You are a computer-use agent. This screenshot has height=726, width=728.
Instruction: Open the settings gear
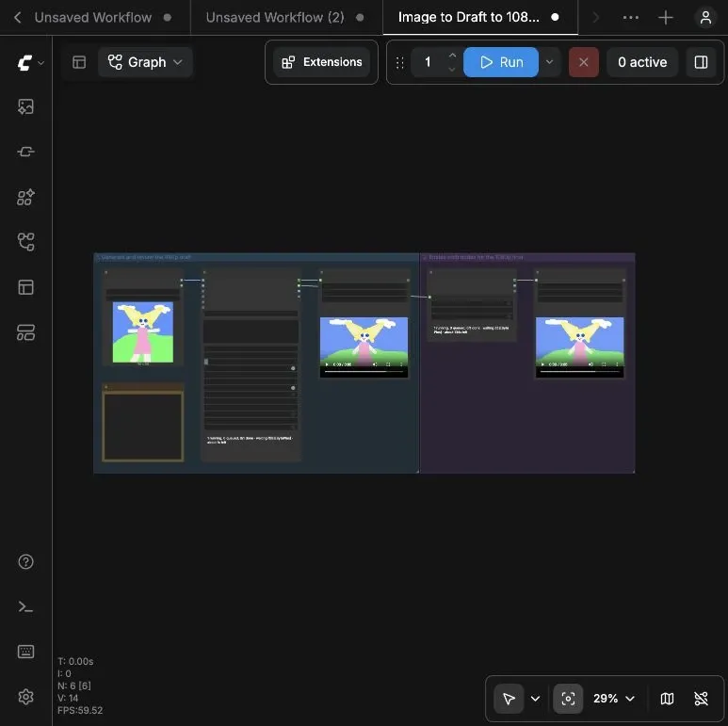tap(26, 697)
